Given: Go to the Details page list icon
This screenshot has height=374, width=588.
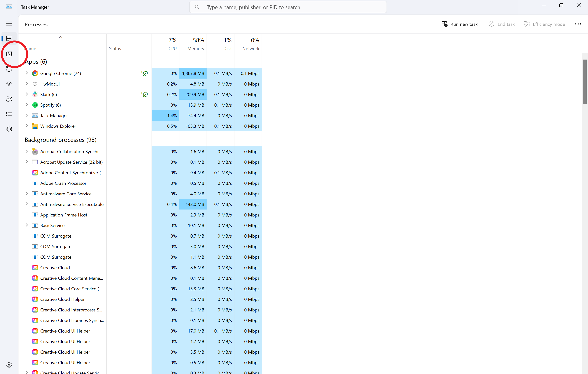Looking at the screenshot, I should click(9, 114).
